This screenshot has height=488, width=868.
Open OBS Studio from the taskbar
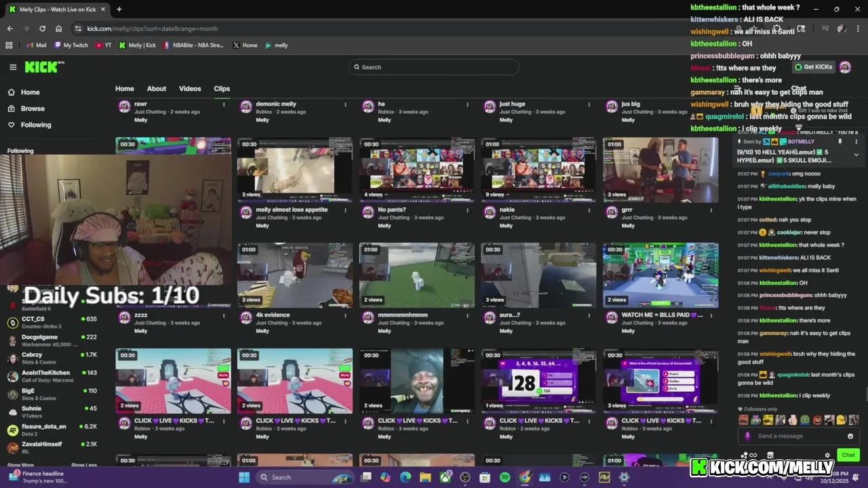465,477
